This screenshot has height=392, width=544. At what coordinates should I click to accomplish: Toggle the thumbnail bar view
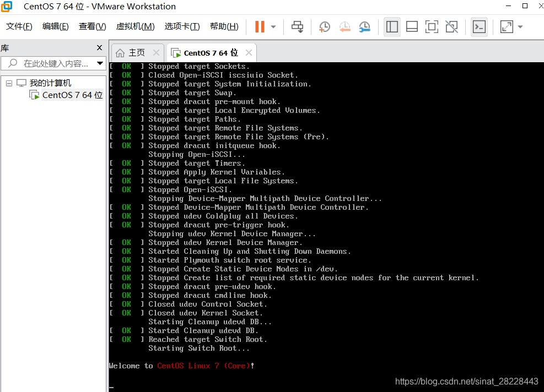[x=412, y=26]
